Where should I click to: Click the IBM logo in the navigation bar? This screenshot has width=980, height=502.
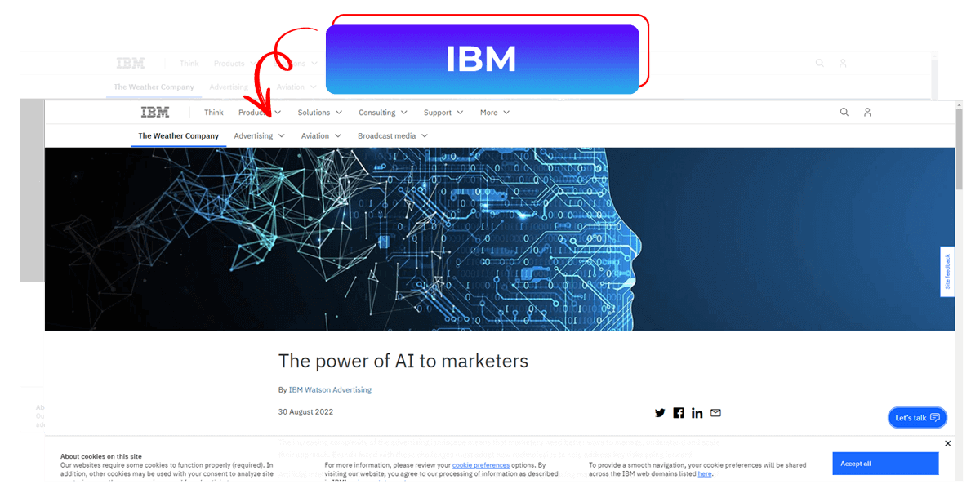point(155,113)
